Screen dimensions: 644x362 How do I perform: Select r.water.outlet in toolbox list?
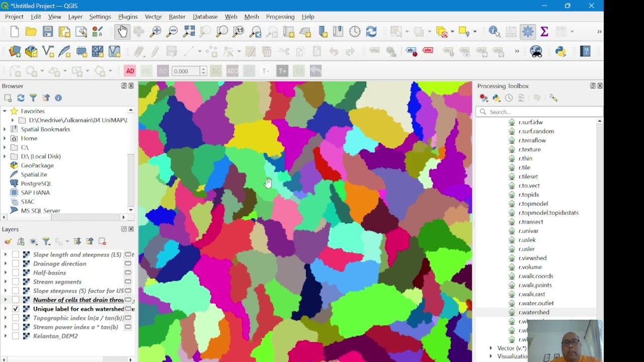[x=536, y=303]
